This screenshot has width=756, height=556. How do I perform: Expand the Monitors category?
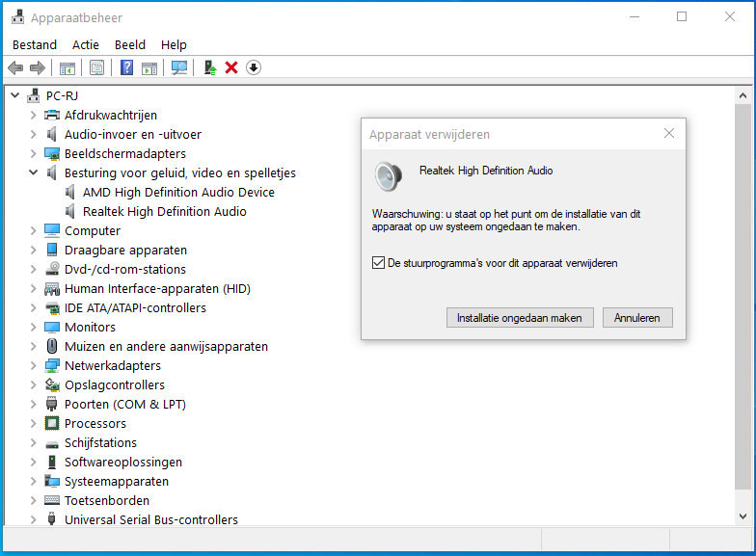(x=33, y=328)
